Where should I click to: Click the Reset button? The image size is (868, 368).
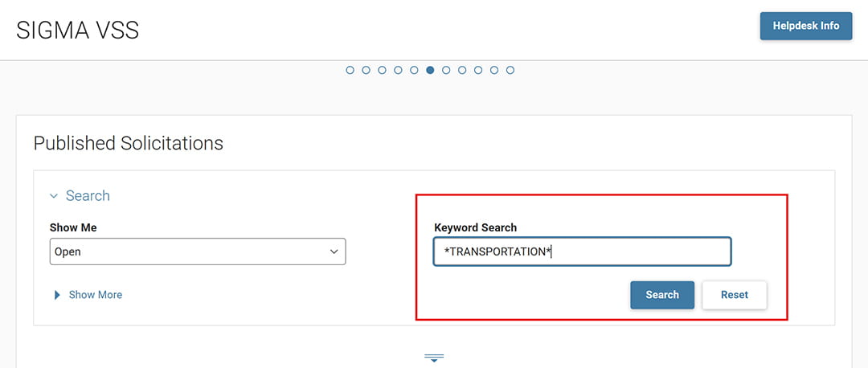click(x=734, y=295)
